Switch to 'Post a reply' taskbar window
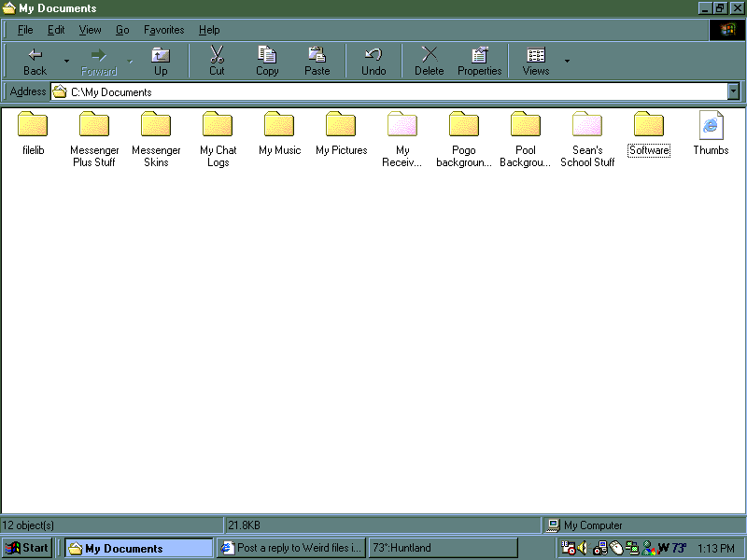This screenshot has width=747, height=560. [x=290, y=548]
